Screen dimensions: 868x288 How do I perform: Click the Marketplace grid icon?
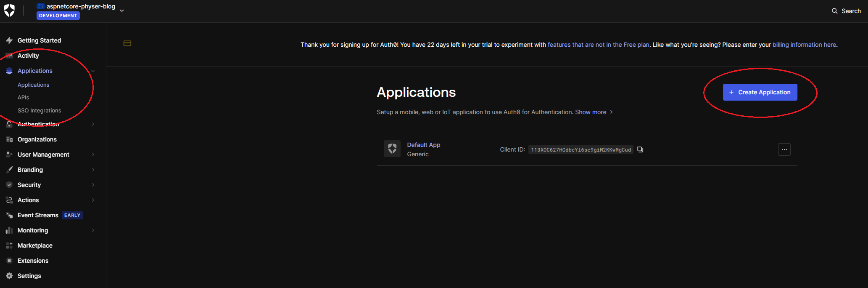point(9,245)
